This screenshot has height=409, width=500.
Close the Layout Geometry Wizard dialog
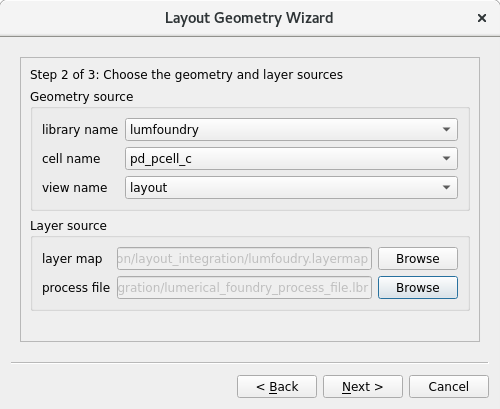[x=482, y=18]
